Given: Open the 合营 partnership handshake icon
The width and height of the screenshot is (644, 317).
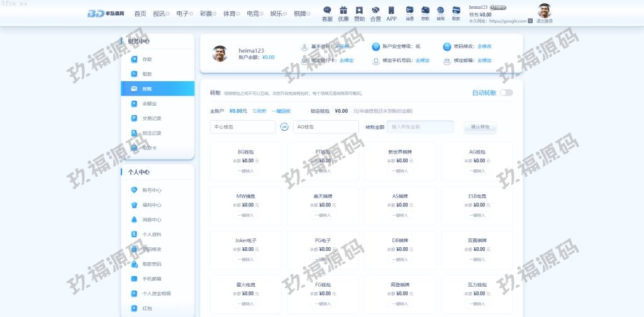Looking at the screenshot, I should [375, 11].
